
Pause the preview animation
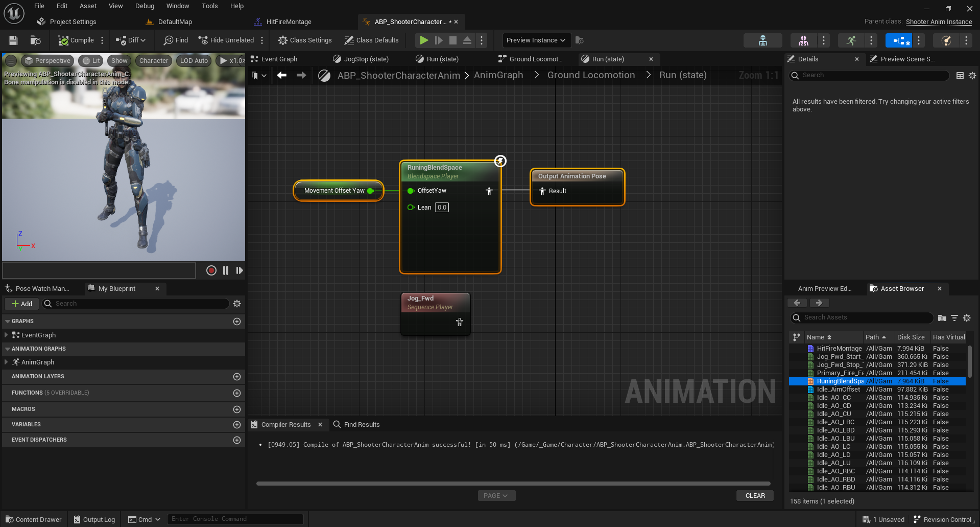pos(226,270)
